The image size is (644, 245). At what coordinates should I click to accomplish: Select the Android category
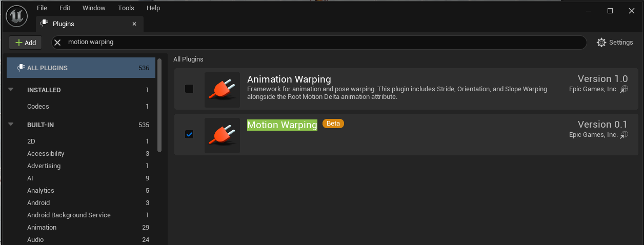tap(81, 202)
